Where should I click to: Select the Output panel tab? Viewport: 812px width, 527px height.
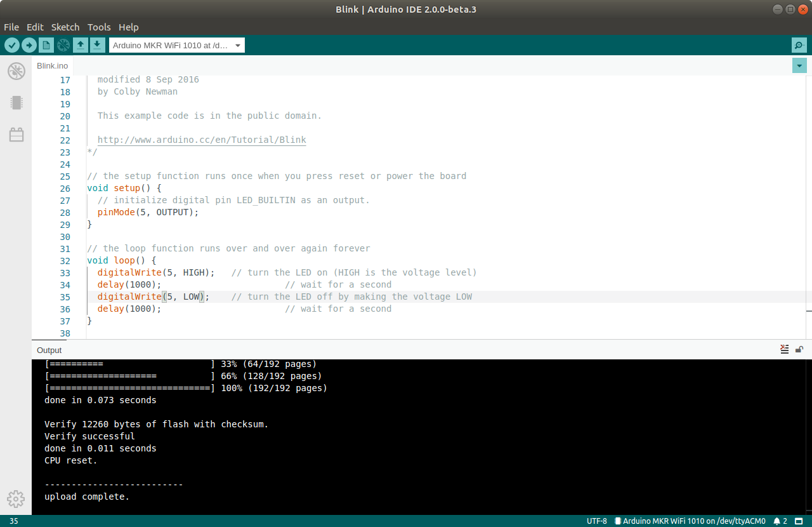click(x=49, y=350)
